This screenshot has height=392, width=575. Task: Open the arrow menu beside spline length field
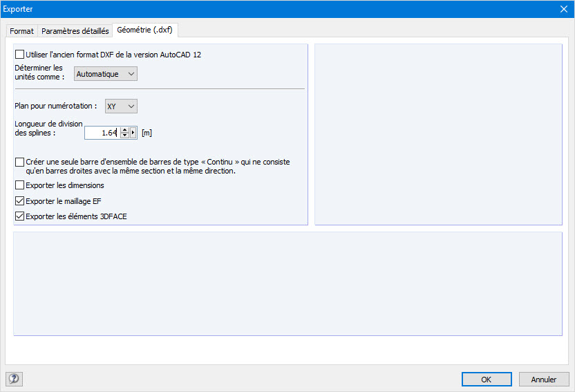click(133, 133)
